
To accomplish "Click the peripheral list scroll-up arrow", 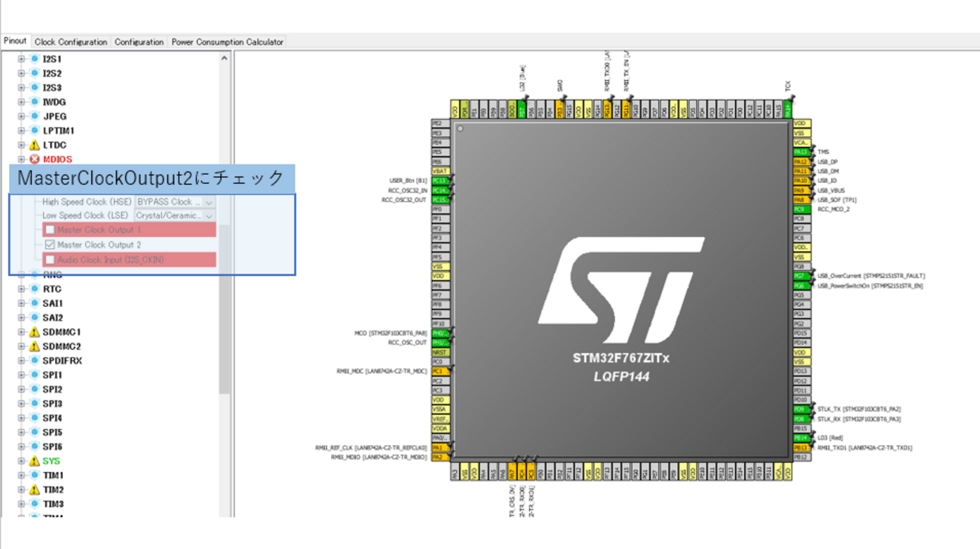I will [224, 58].
